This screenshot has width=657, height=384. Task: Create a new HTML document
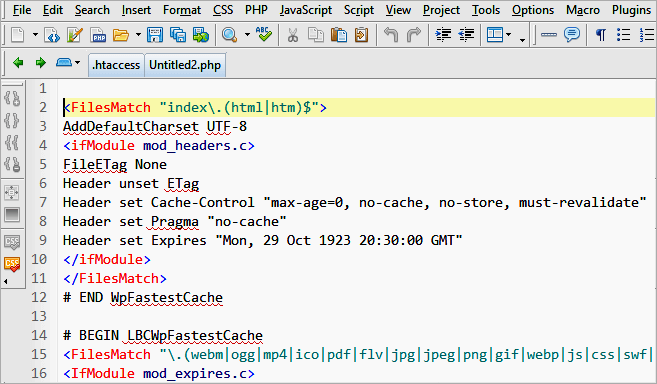point(52,35)
